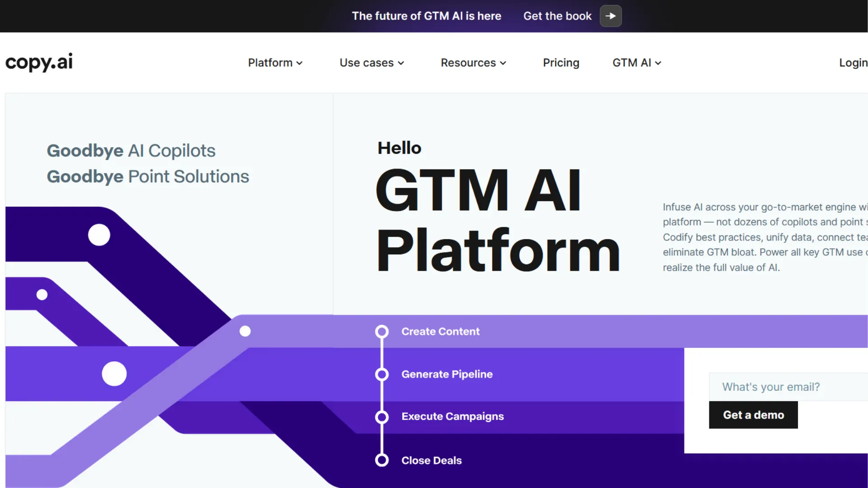Click the Create Content circle marker

382,332
